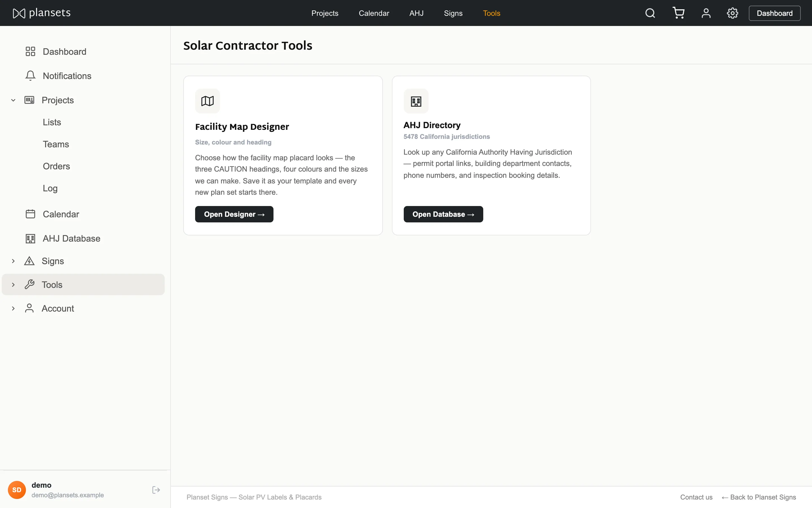
Task: Click the Dashboard button in header
Action: pos(775,13)
